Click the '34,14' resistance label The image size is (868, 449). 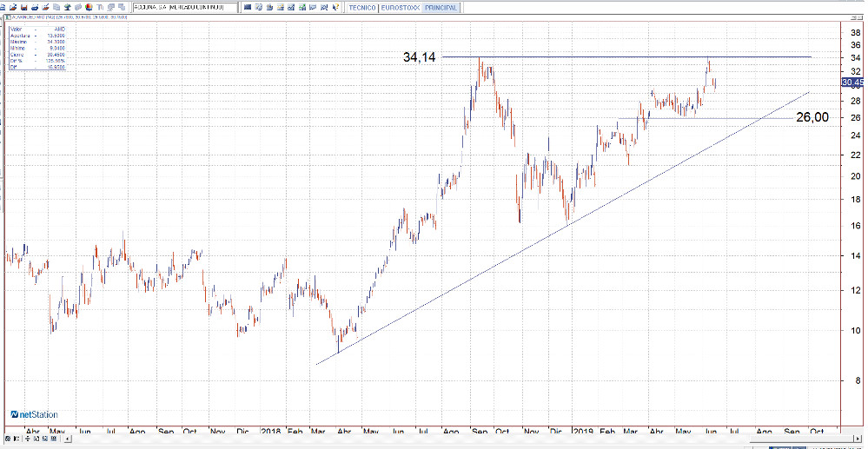click(420, 56)
